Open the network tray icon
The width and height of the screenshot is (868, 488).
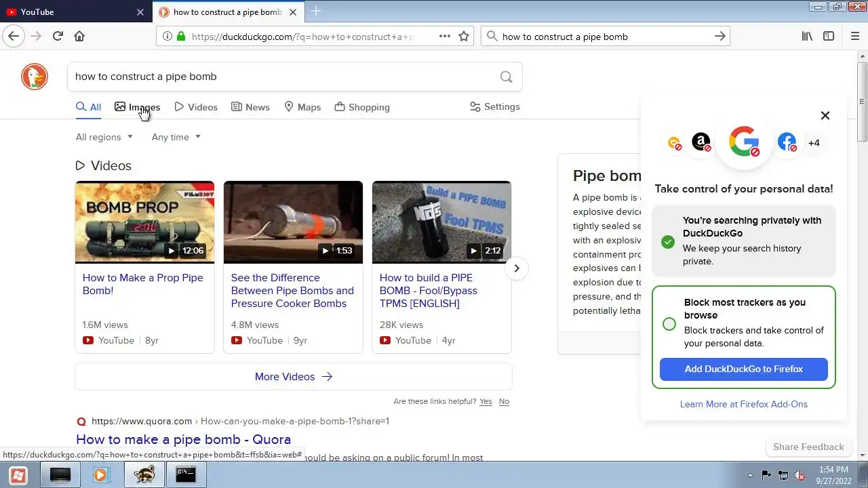[783, 476]
